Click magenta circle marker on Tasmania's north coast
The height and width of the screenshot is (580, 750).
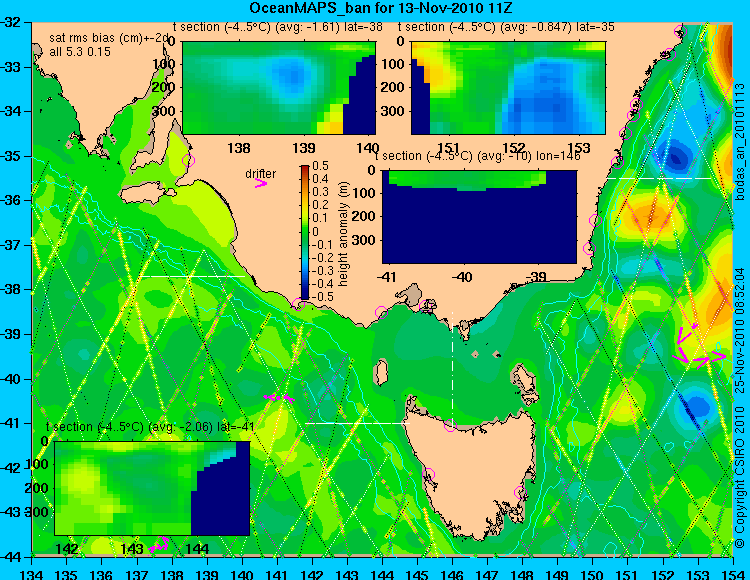click(450, 425)
